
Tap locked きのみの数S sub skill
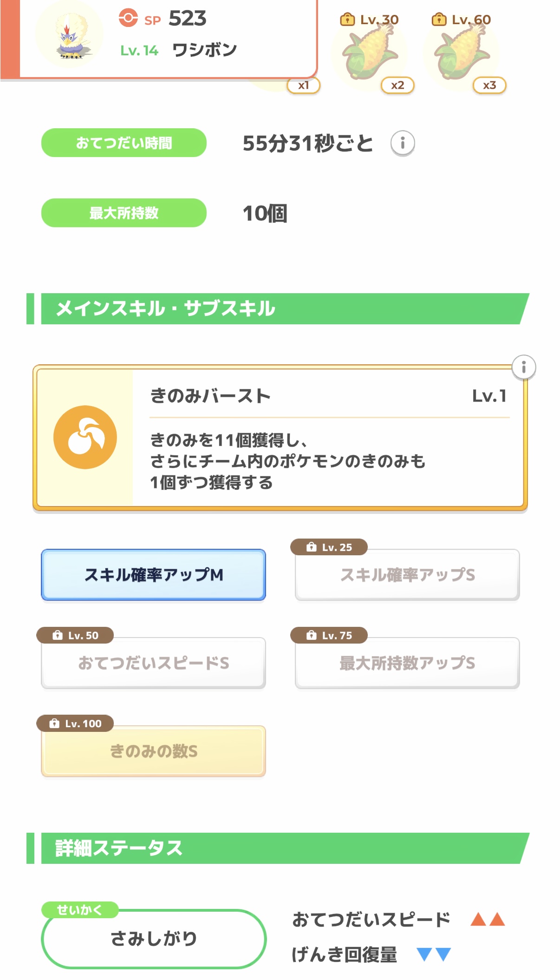tap(153, 751)
